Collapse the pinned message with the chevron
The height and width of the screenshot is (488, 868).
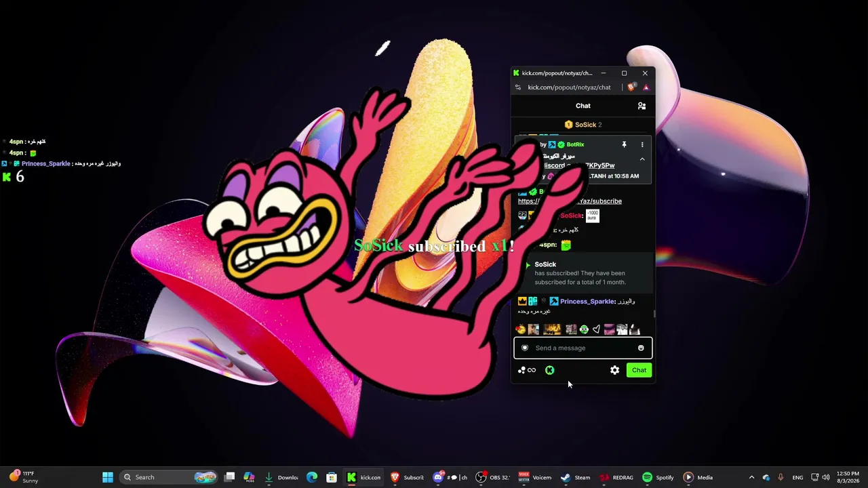(642, 159)
